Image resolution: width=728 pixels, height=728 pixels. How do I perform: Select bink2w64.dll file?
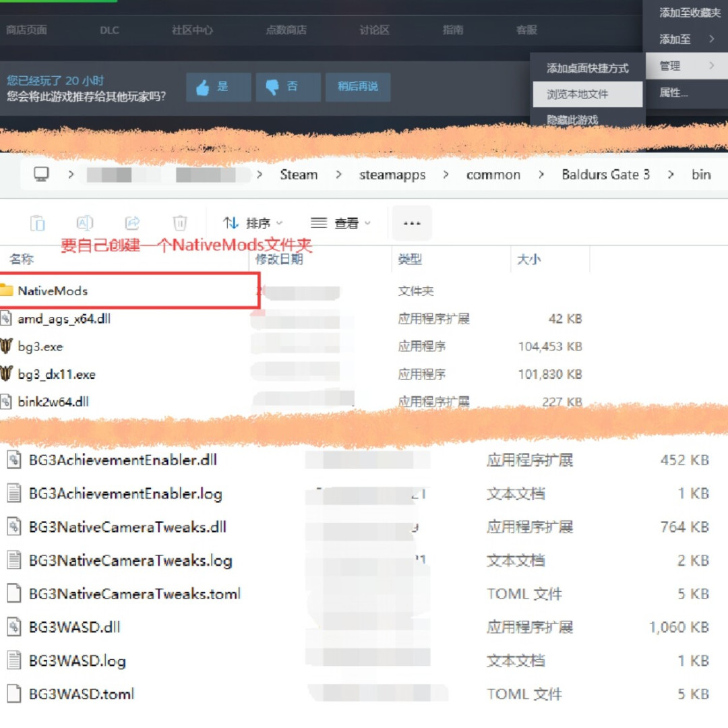tap(53, 402)
